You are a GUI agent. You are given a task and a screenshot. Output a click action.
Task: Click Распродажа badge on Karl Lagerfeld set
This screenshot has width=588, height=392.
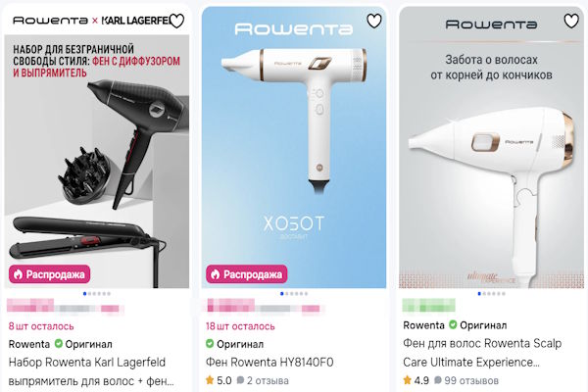click(x=50, y=274)
